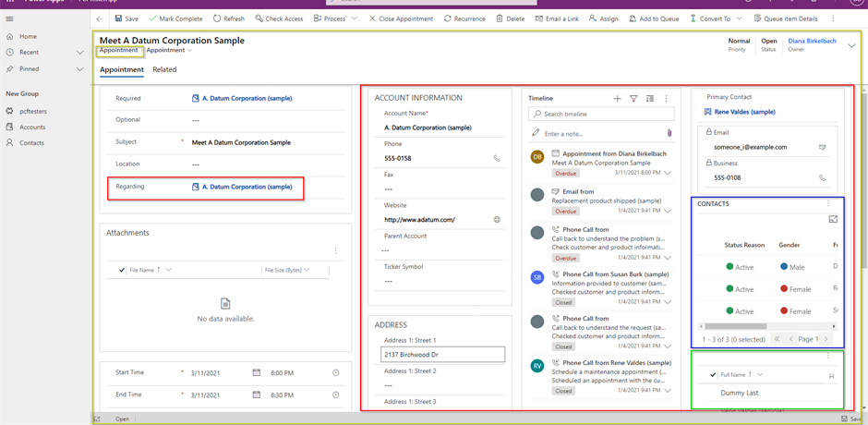This screenshot has height=425, width=868.
Task: Expand the Pinned section
Action: point(79,69)
